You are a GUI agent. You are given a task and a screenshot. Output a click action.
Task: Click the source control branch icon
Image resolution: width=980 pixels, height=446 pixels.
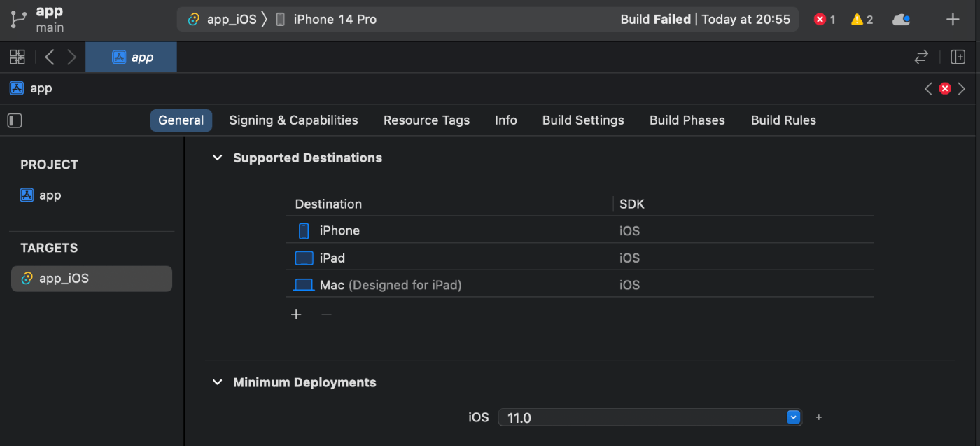coord(18,20)
